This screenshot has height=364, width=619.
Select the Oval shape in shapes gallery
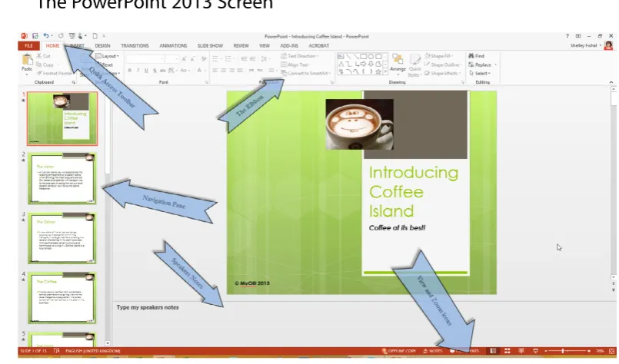coord(371,56)
